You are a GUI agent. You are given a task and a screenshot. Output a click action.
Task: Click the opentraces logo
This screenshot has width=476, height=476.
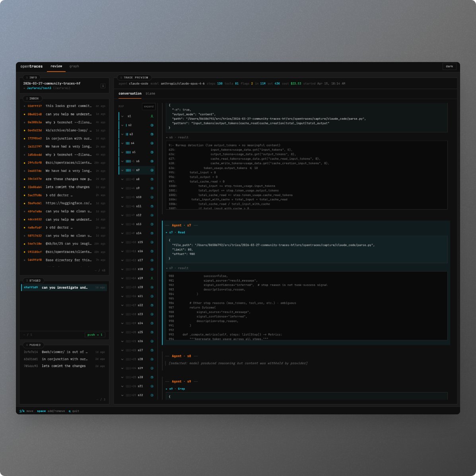pos(31,66)
